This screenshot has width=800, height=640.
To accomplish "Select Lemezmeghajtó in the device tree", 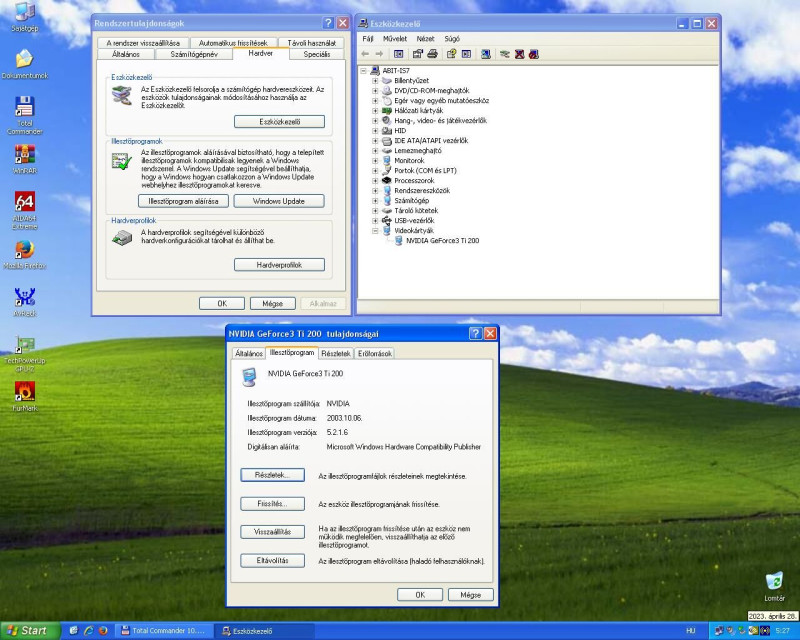I will point(418,151).
